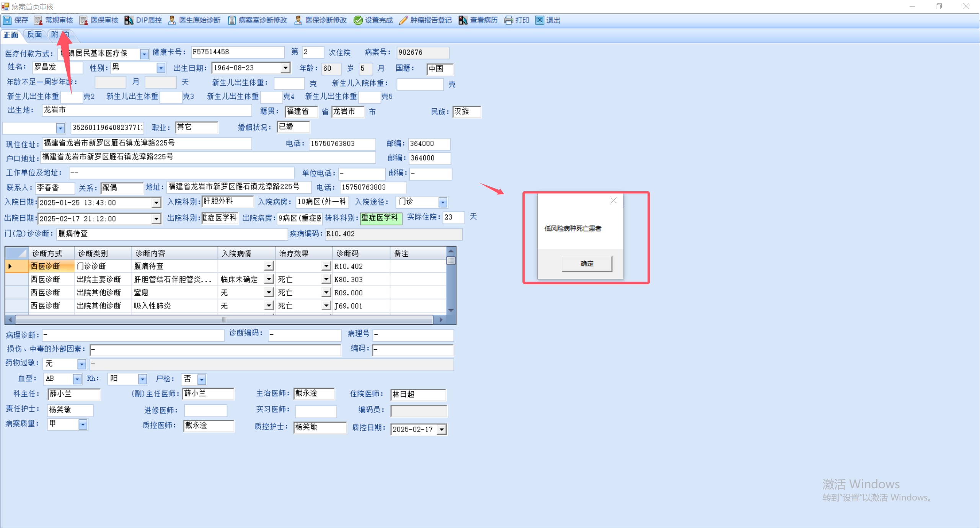Close the 低风险病种死亡患者 dialog with X
The height and width of the screenshot is (528, 980).
613,200
